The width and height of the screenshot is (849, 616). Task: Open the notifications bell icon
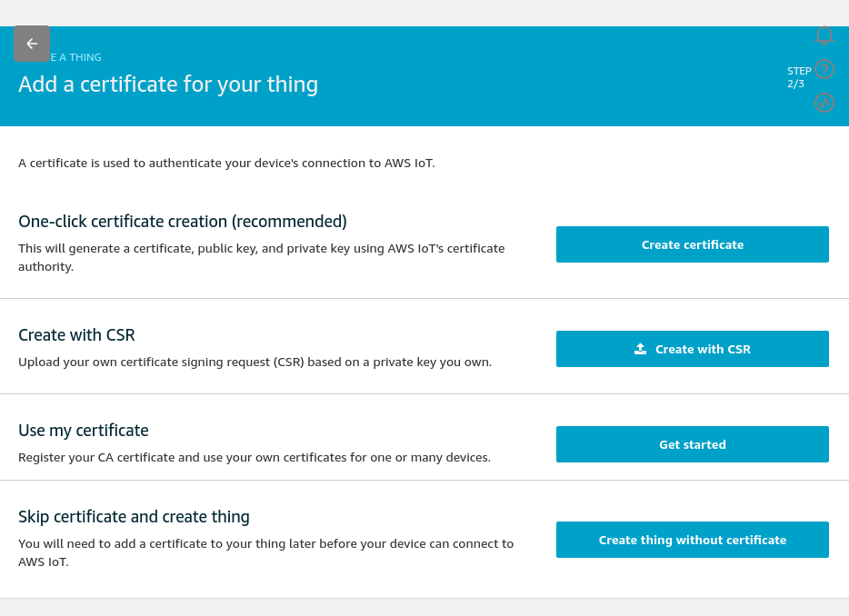[824, 35]
